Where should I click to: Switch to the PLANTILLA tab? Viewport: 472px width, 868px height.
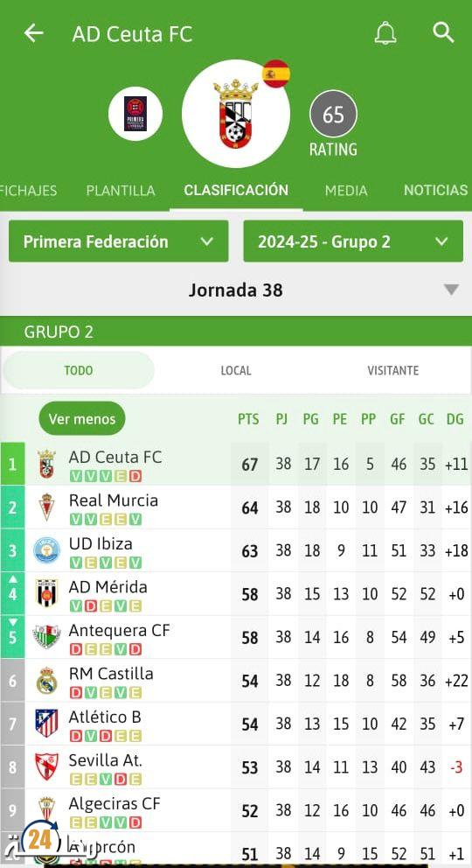(x=121, y=191)
